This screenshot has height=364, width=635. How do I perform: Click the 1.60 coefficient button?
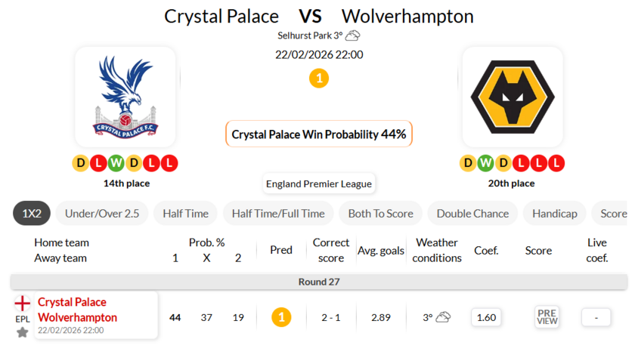click(x=486, y=317)
